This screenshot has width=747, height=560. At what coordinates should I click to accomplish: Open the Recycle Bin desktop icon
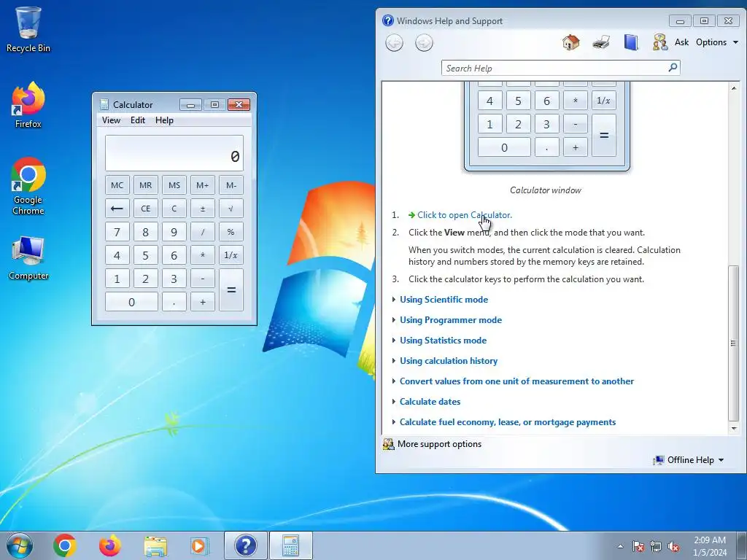tap(28, 29)
